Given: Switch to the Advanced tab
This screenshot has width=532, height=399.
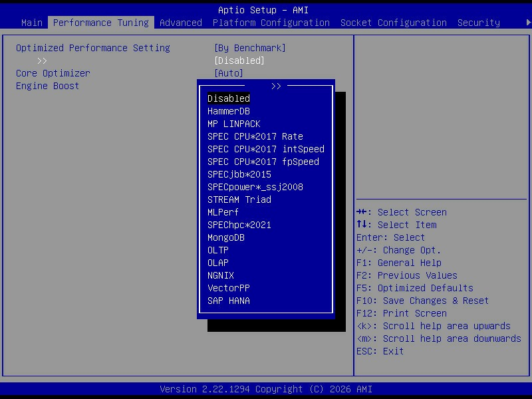Looking at the screenshot, I should [x=180, y=23].
